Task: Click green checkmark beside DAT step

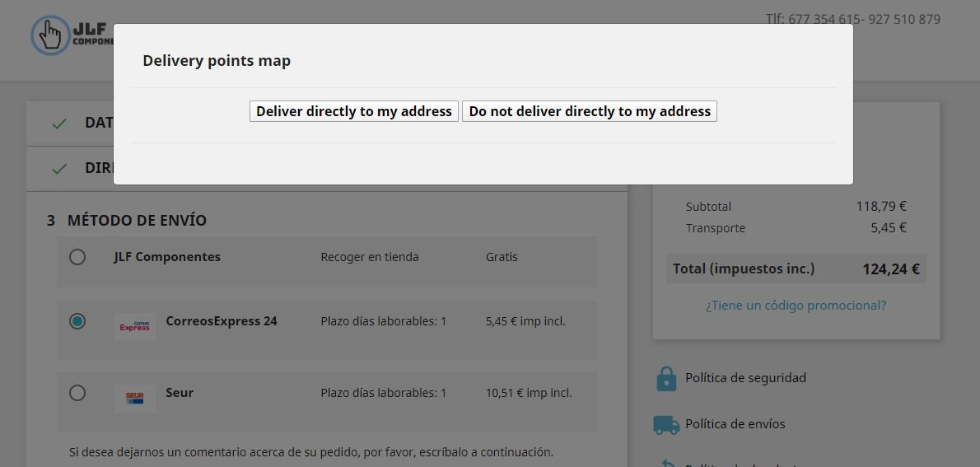Action: (59, 124)
